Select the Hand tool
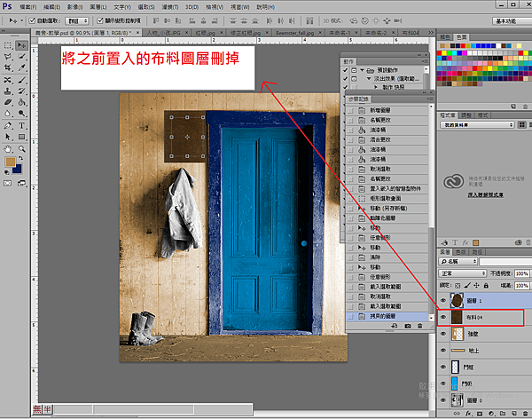532x419 pixels. [x=8, y=149]
